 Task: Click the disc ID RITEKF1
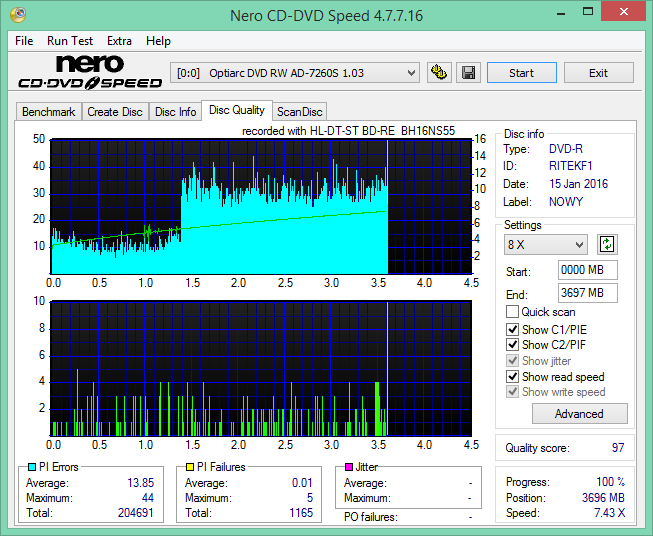pos(571,166)
